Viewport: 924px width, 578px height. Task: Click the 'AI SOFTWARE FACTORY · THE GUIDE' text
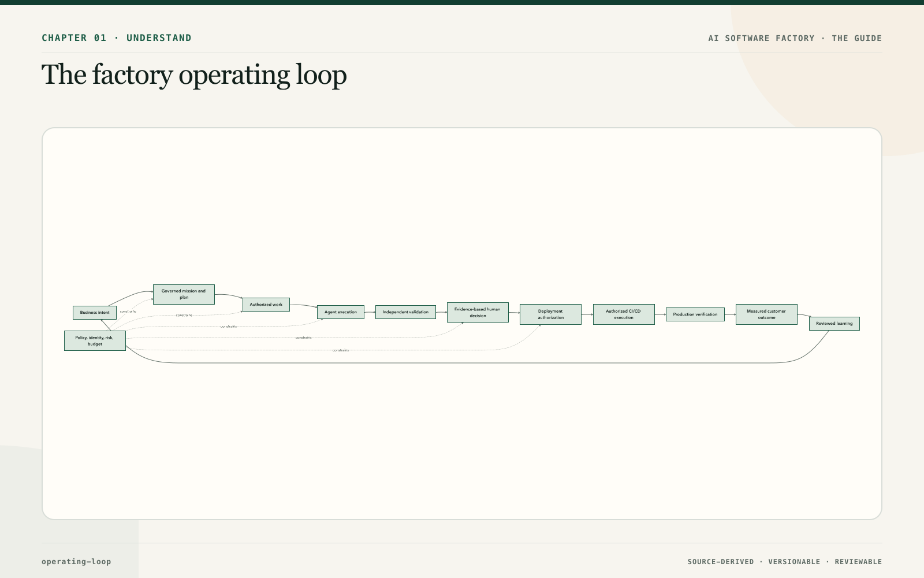pyautogui.click(x=795, y=38)
